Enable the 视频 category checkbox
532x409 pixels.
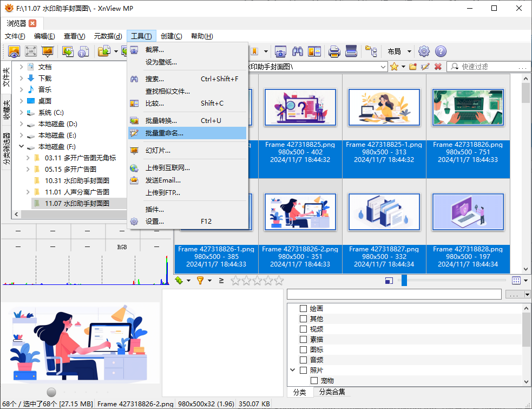click(303, 329)
